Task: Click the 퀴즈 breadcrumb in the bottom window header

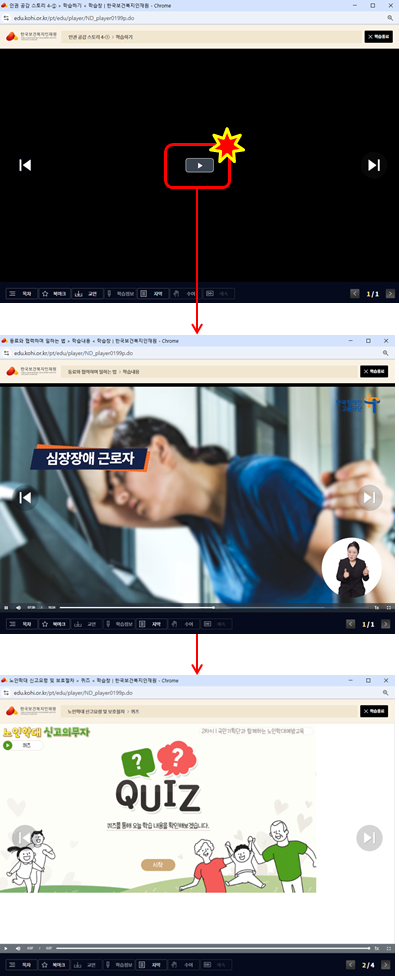Action: click(x=136, y=711)
